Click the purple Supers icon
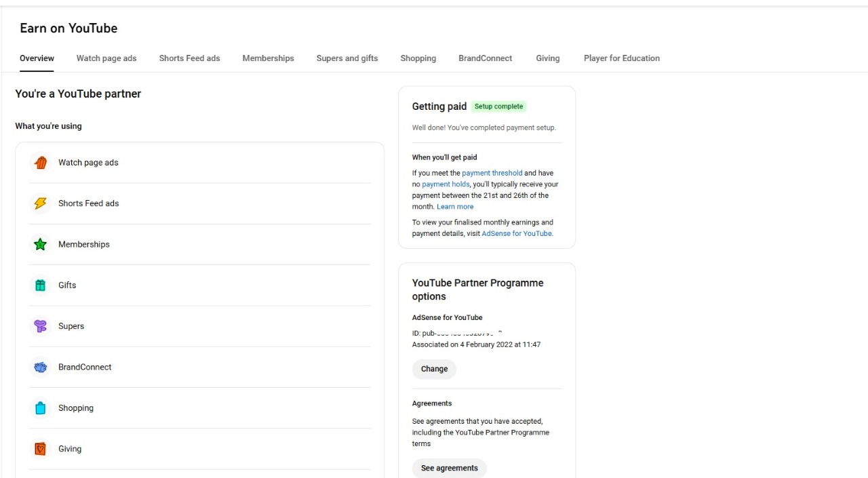The image size is (868, 478). point(41,326)
